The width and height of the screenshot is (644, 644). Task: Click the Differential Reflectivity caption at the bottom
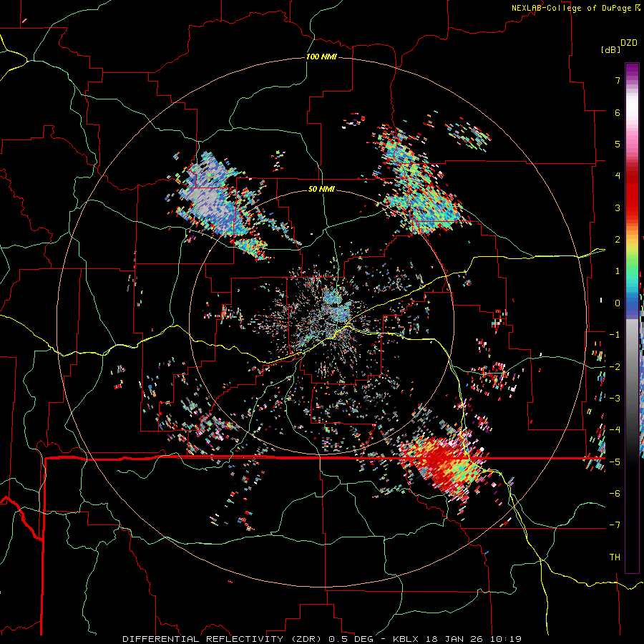[322, 639]
